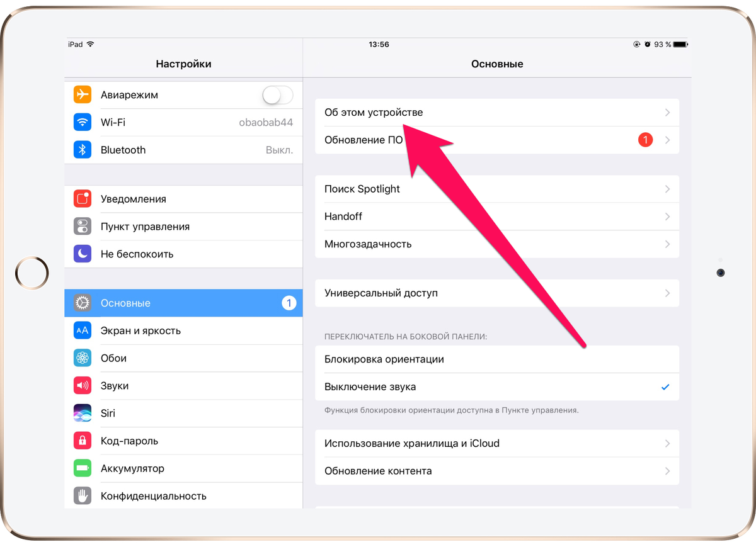This screenshot has height=547, width=756.
Task: Tap the Wi-Fi network name obaobab44
Action: [266, 123]
